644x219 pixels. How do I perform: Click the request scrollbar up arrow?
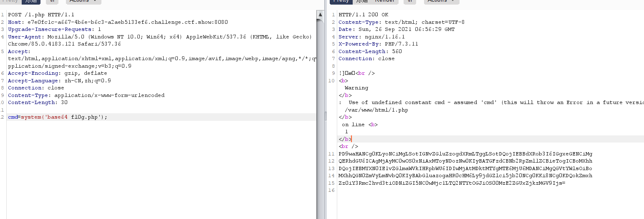[x=320, y=15]
